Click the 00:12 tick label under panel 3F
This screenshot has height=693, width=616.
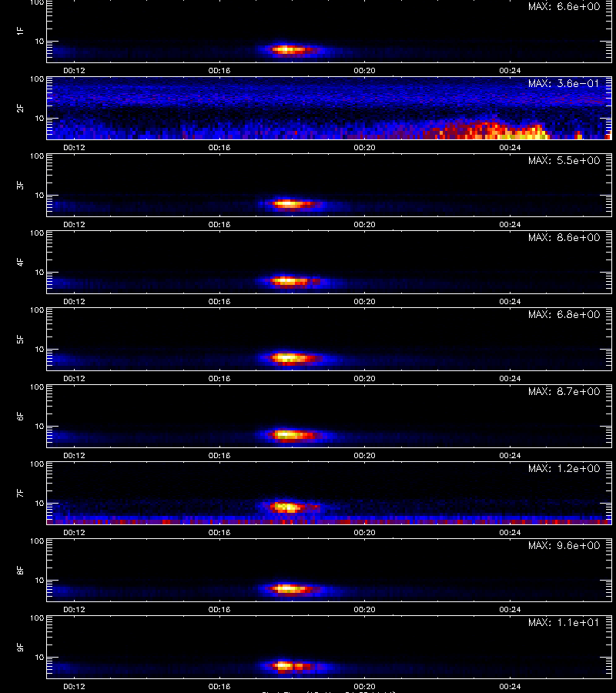[74, 225]
